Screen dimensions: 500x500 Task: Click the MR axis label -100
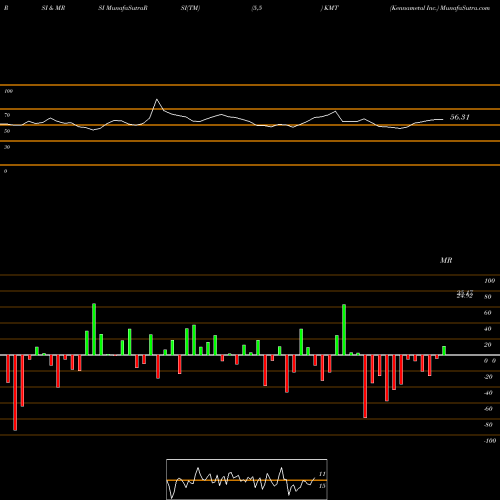490,441
